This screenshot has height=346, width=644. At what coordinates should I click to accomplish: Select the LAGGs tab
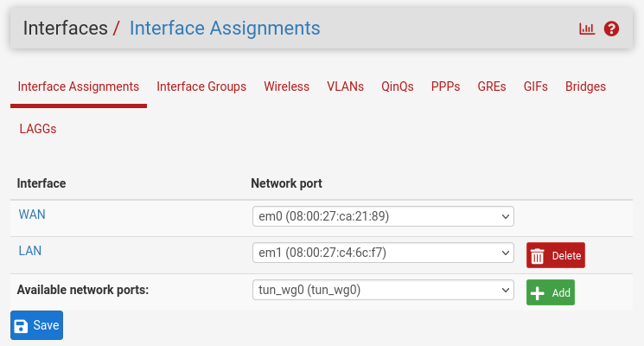pos(38,129)
